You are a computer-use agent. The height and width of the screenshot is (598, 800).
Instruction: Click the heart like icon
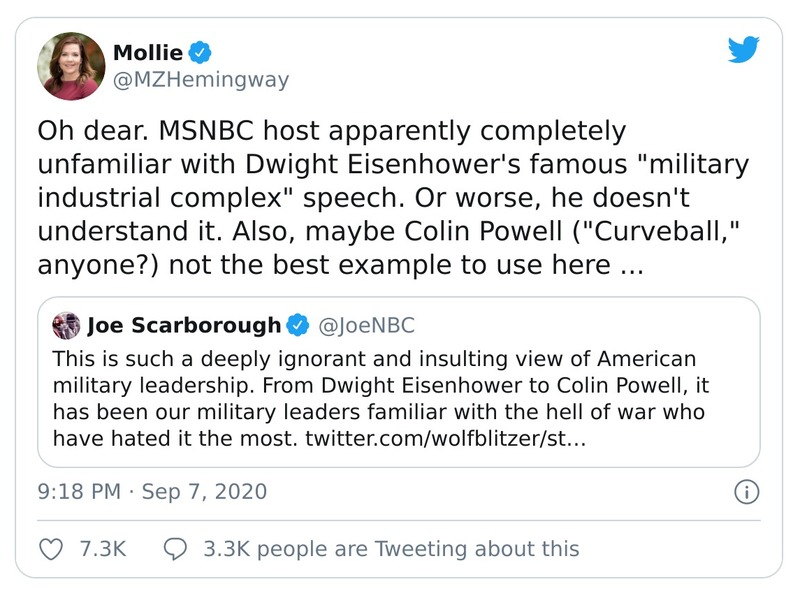tap(50, 548)
